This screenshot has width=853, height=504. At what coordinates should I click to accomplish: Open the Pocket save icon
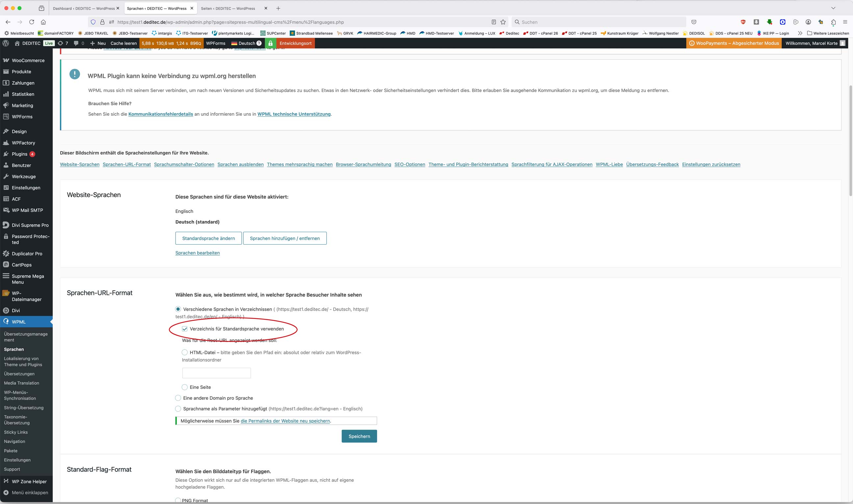click(x=693, y=22)
